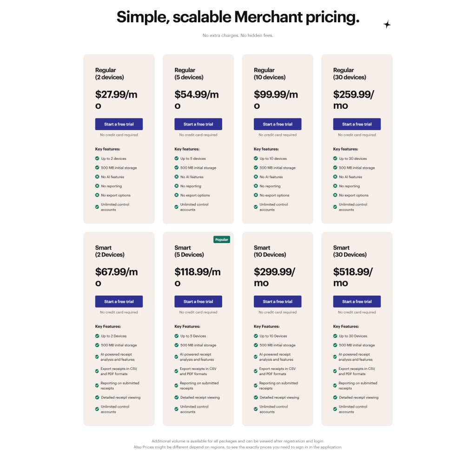Click the sparkle star icon beside the heading
The image size is (476, 468).
point(387,25)
